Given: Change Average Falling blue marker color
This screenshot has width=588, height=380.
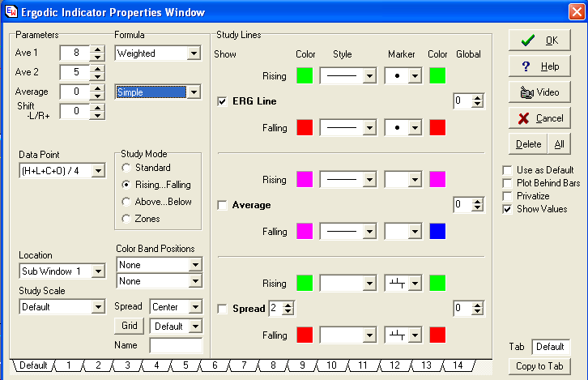Looking at the screenshot, I should [437, 232].
